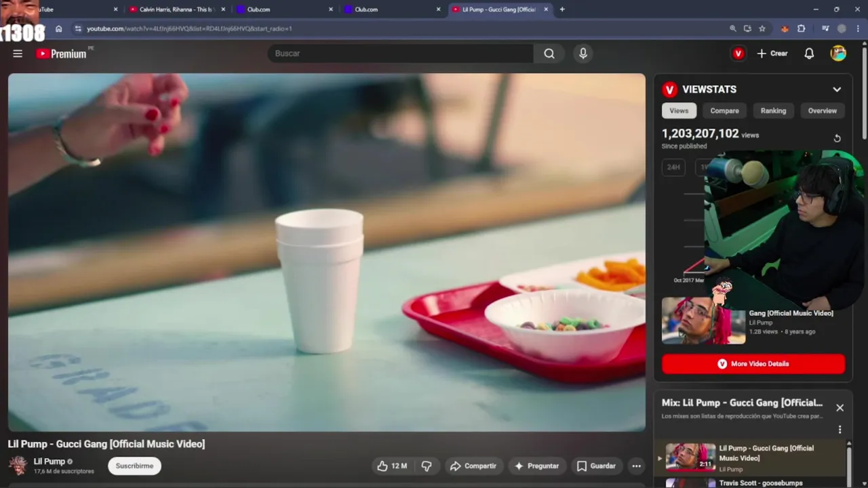Select the 24H time range
Viewport: 868px width, 488px height.
point(673,167)
